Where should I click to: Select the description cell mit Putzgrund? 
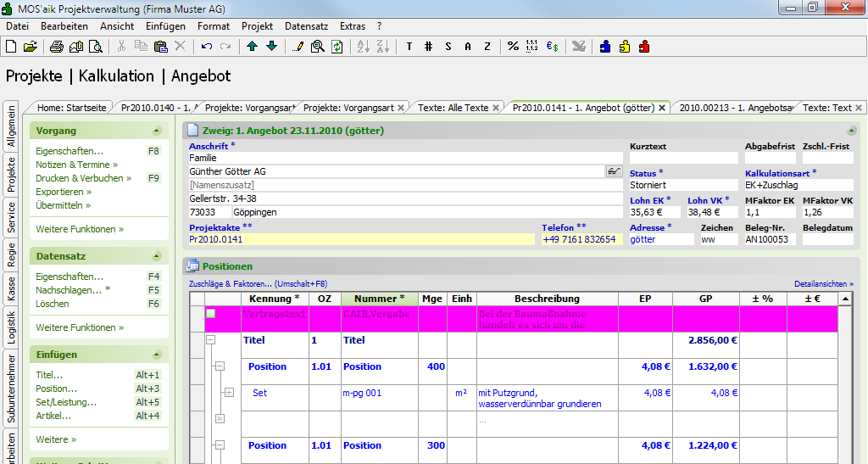pos(547,398)
